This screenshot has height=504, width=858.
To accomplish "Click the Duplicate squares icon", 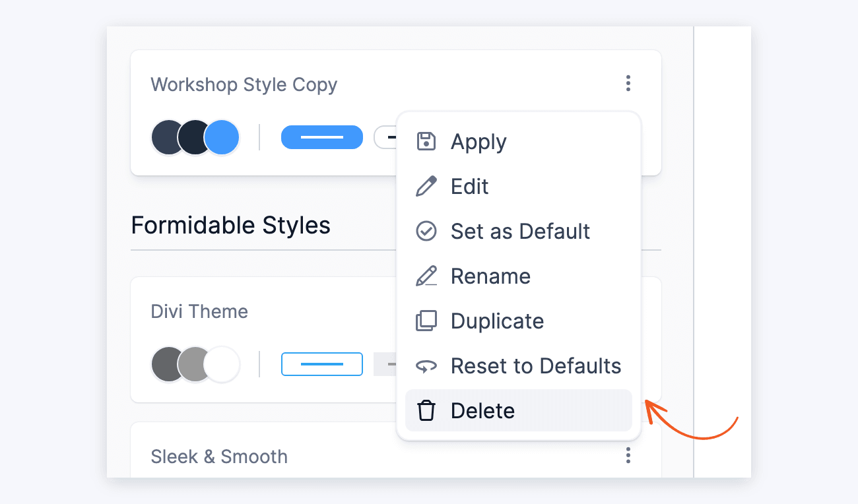I will click(426, 321).
